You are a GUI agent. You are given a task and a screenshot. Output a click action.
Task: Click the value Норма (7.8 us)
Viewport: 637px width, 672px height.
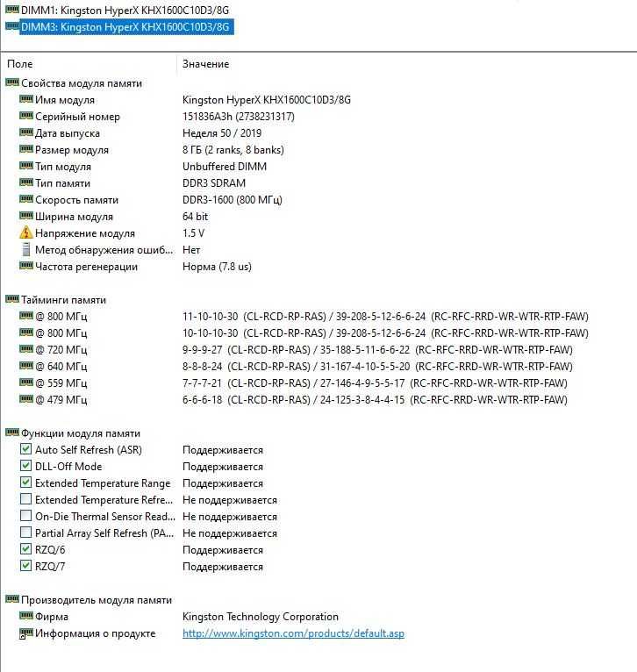coord(217,267)
